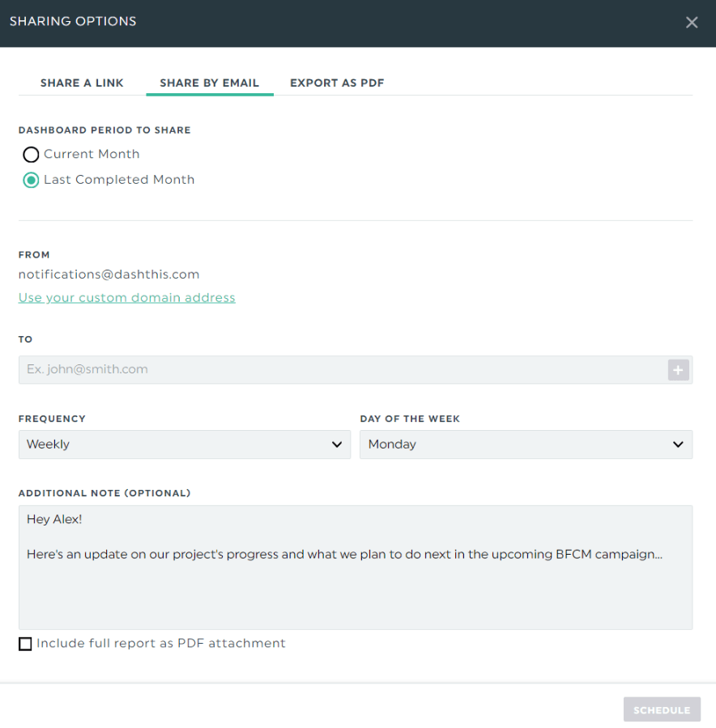This screenshot has width=716, height=728.
Task: Click the Frequency dropdown chevron arrow
Action: (337, 445)
